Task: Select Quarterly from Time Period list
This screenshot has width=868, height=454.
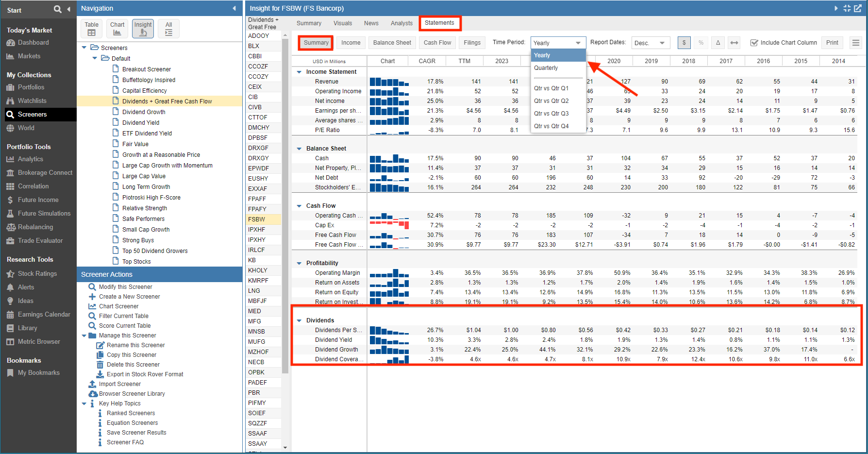Action: pos(558,68)
